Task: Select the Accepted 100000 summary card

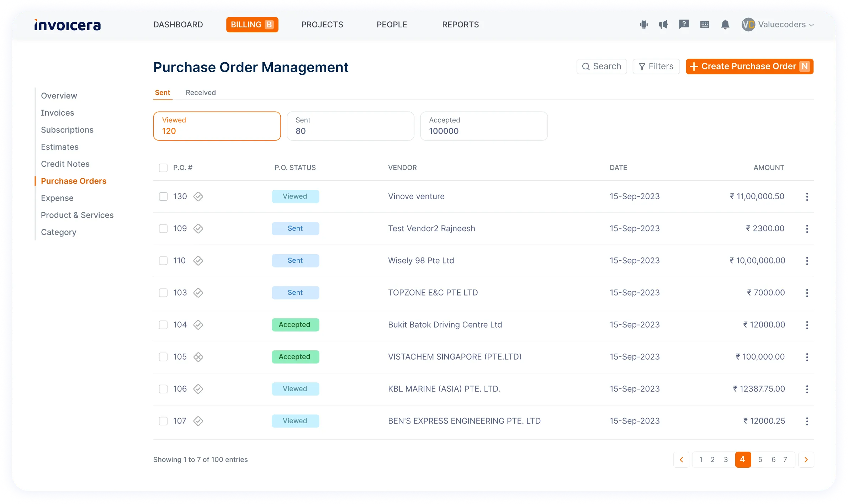Action: pyautogui.click(x=484, y=126)
